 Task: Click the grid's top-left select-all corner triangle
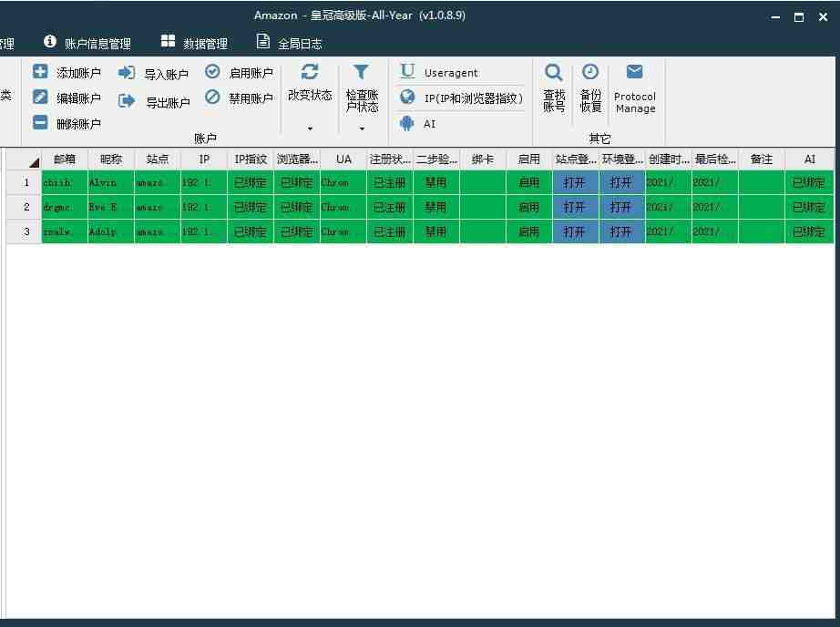tap(34, 162)
